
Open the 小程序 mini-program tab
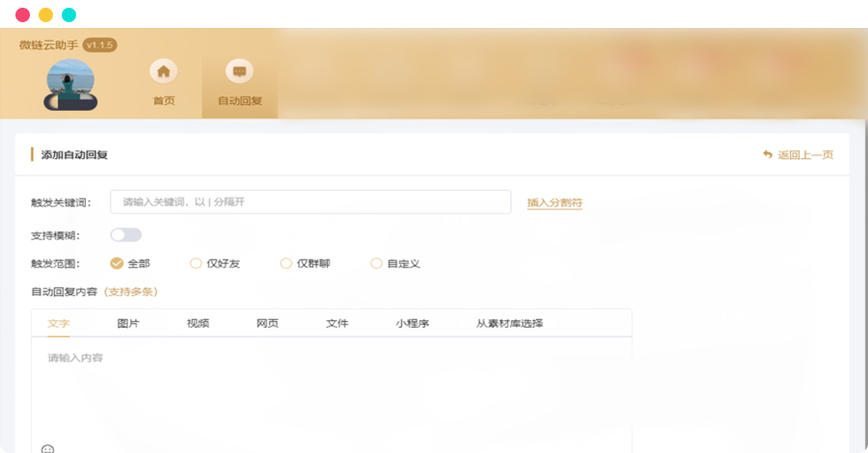[412, 323]
